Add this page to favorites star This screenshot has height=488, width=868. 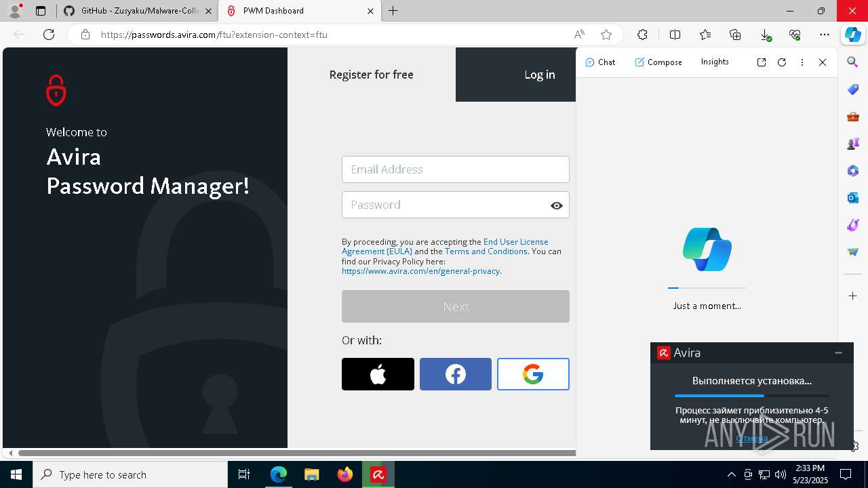(606, 35)
